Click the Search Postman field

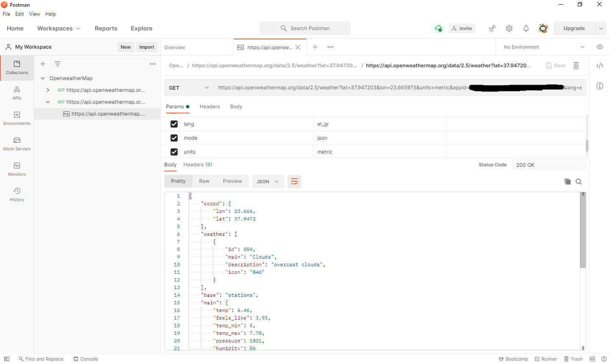click(305, 28)
